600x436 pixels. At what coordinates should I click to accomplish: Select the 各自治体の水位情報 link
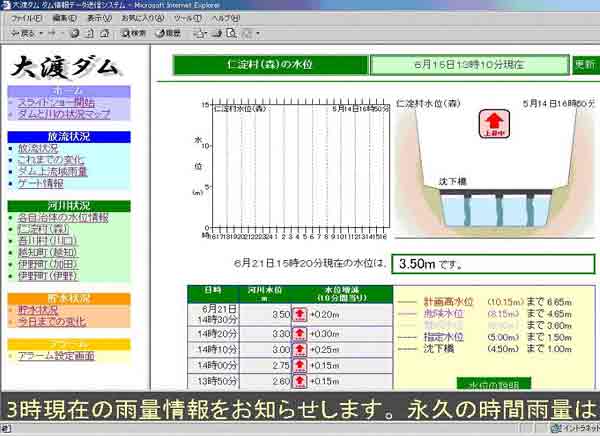63,217
